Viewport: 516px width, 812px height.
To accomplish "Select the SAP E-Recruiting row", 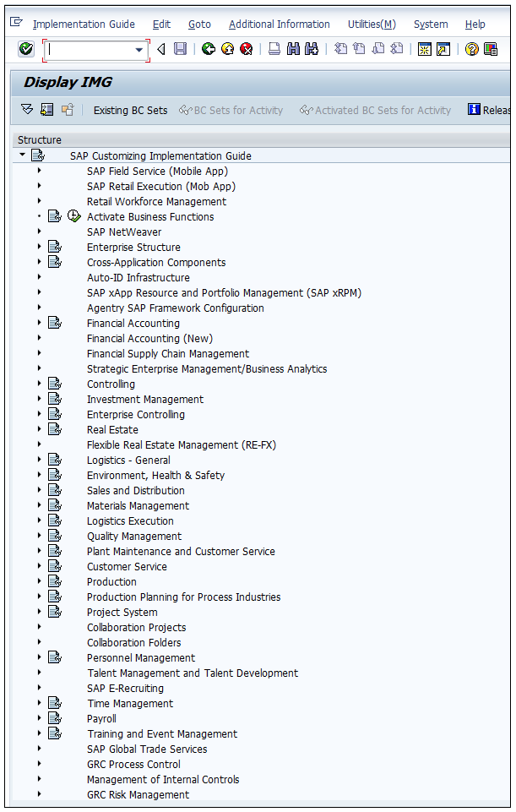I will (125, 689).
